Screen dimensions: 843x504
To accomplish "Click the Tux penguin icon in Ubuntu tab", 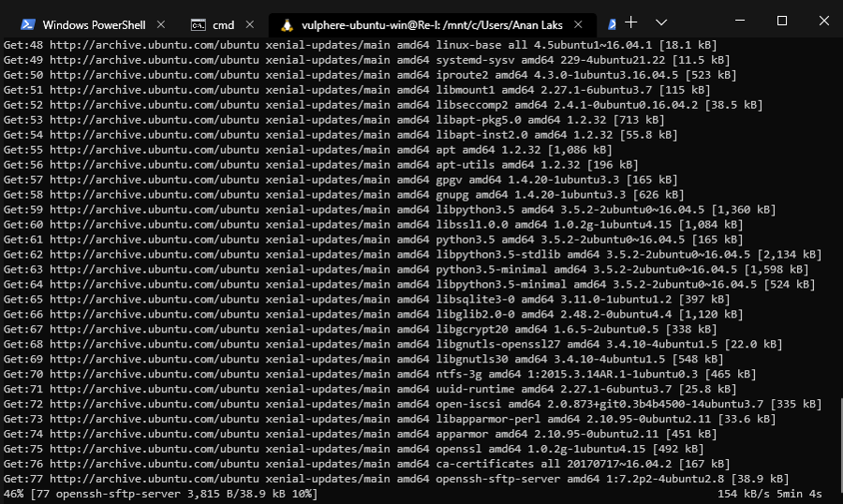I will coord(288,24).
